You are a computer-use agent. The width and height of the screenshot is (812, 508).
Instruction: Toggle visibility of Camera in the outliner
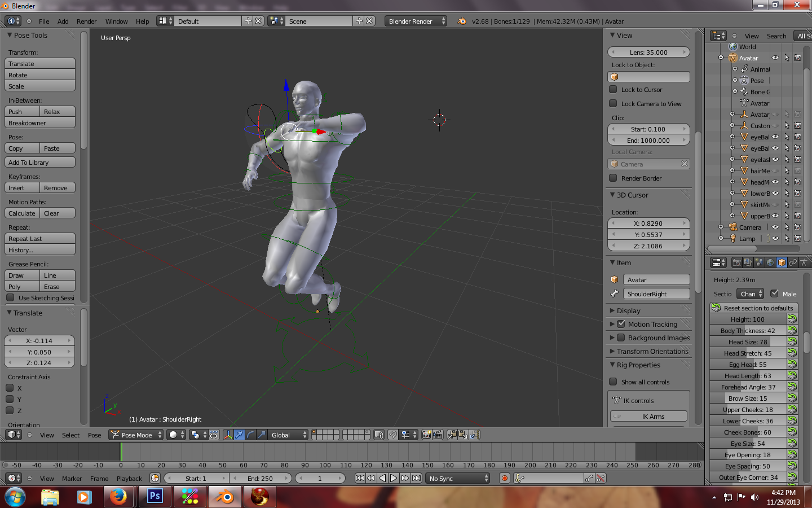pos(775,227)
